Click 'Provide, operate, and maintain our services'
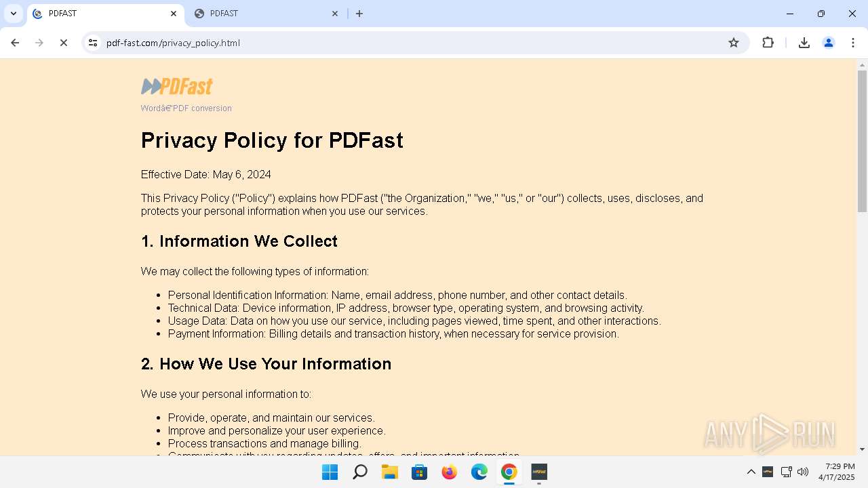The image size is (868, 488). [x=271, y=418]
